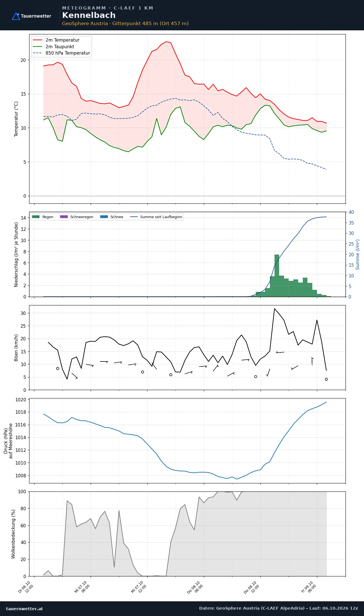This screenshot has height=616, width=364.
Task: Click the 'Do 08.10 12:00' time tick label
Action: [252, 587]
